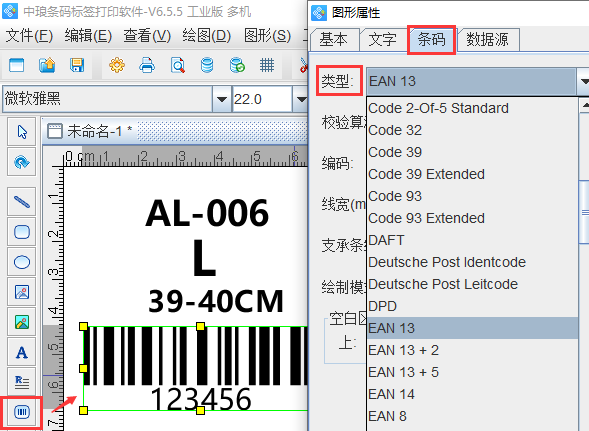
Task: Choose Code 93 in type list
Action: click(x=472, y=196)
